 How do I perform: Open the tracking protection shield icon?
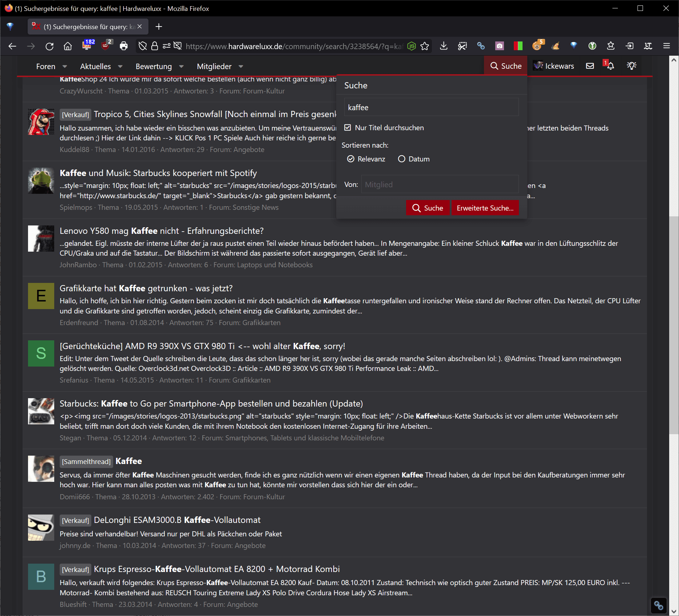coord(143,46)
